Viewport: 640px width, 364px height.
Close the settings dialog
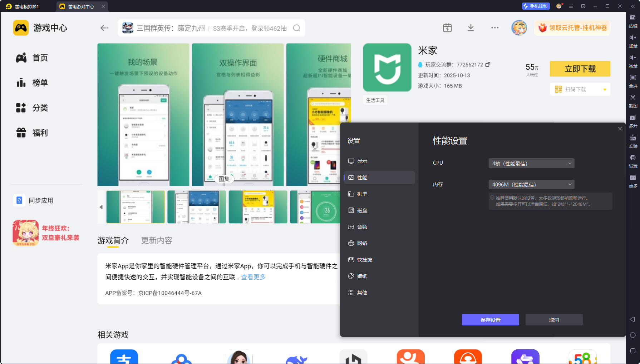click(620, 129)
